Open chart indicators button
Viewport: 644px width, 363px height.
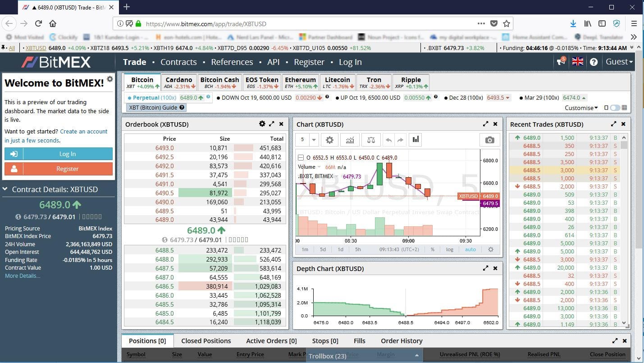[x=350, y=140]
